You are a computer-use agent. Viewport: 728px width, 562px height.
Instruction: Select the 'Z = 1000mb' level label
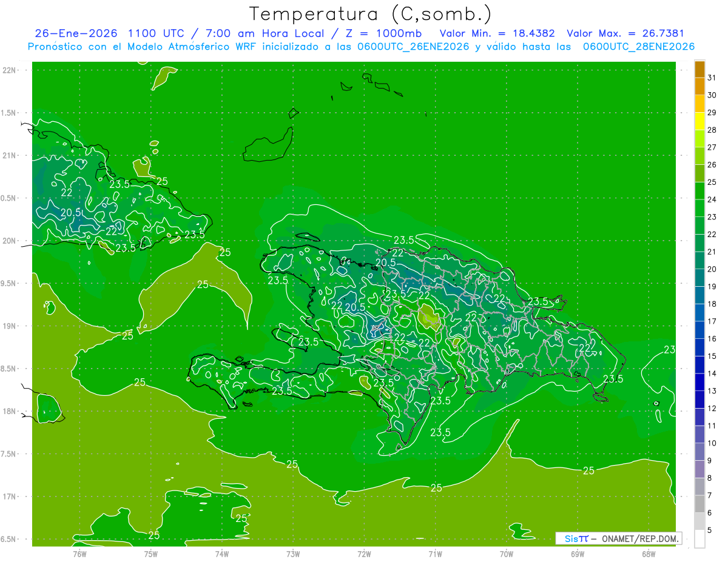coord(383,33)
